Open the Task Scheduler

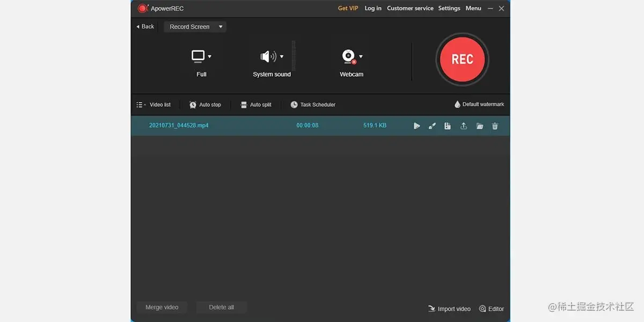[313, 105]
